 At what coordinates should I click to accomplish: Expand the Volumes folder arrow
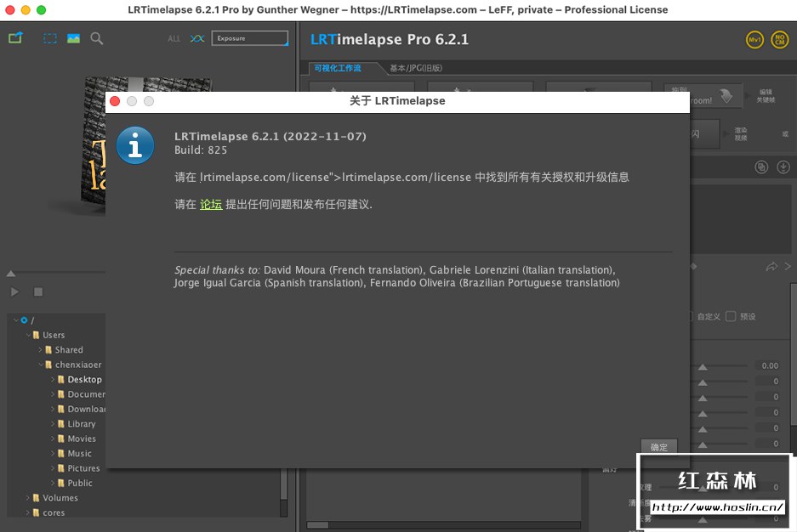(28, 498)
